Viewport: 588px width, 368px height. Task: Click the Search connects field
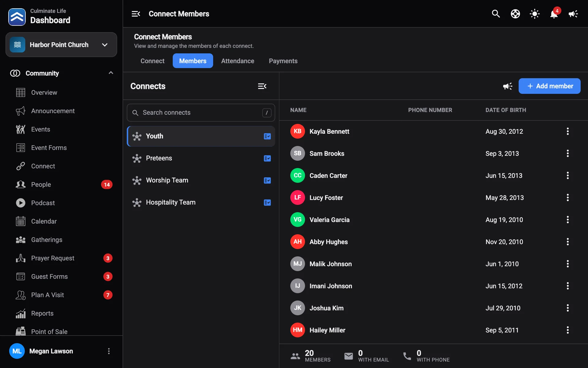(x=201, y=113)
